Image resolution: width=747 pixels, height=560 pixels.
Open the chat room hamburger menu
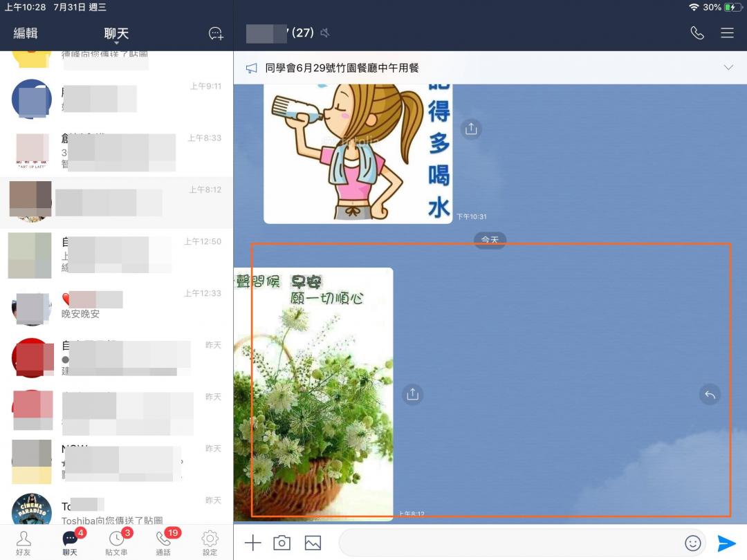(x=727, y=33)
